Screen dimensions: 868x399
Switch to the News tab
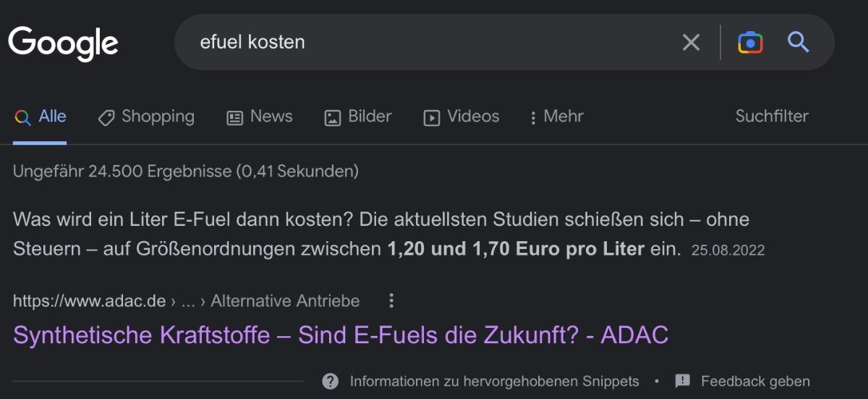(x=271, y=117)
